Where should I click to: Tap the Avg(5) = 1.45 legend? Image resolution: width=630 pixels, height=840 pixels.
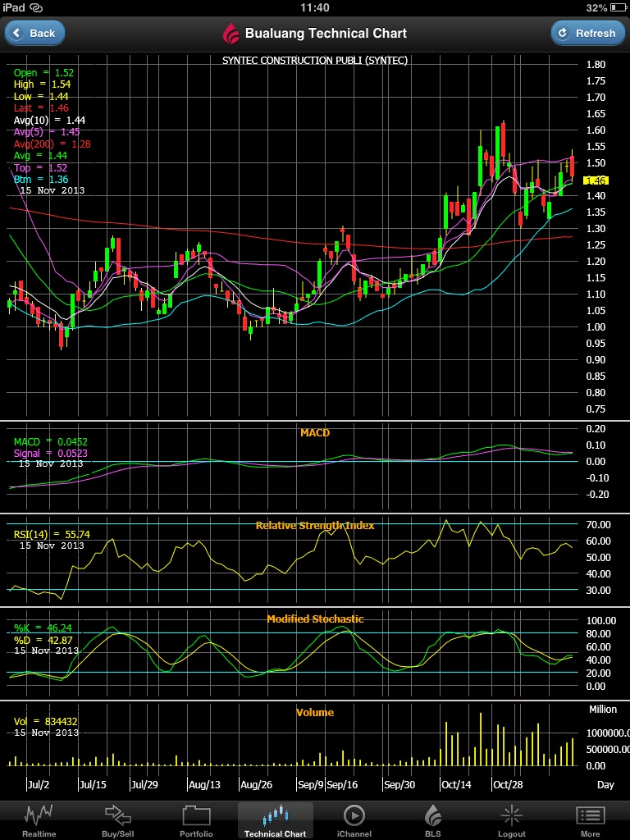click(x=47, y=132)
